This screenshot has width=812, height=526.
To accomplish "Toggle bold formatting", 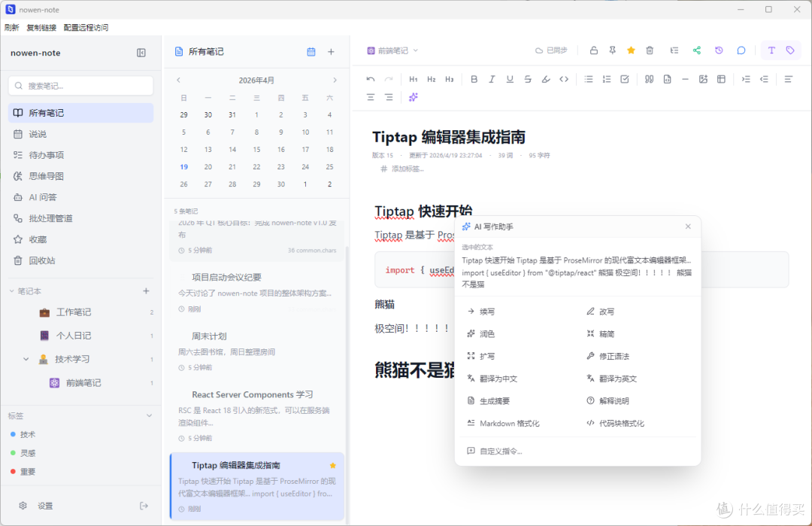I will tap(474, 79).
